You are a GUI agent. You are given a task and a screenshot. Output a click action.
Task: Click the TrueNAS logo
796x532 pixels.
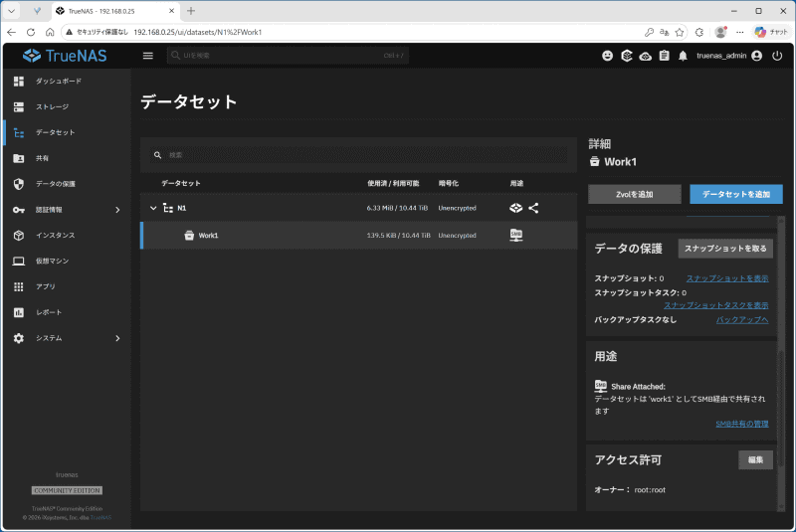[x=65, y=56]
